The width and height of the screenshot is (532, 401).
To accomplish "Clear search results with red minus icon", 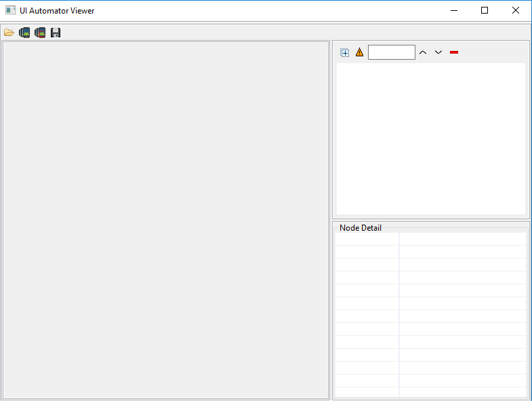I will tap(454, 52).
